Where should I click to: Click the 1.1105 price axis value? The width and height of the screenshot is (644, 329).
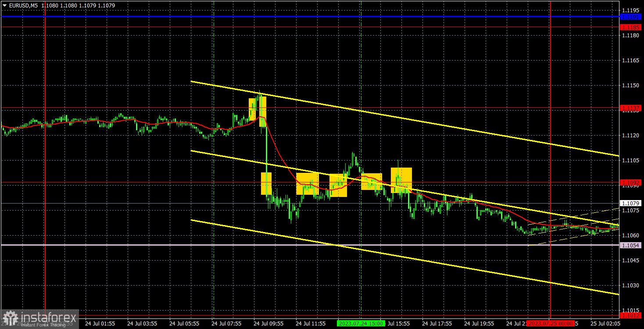pos(631,161)
